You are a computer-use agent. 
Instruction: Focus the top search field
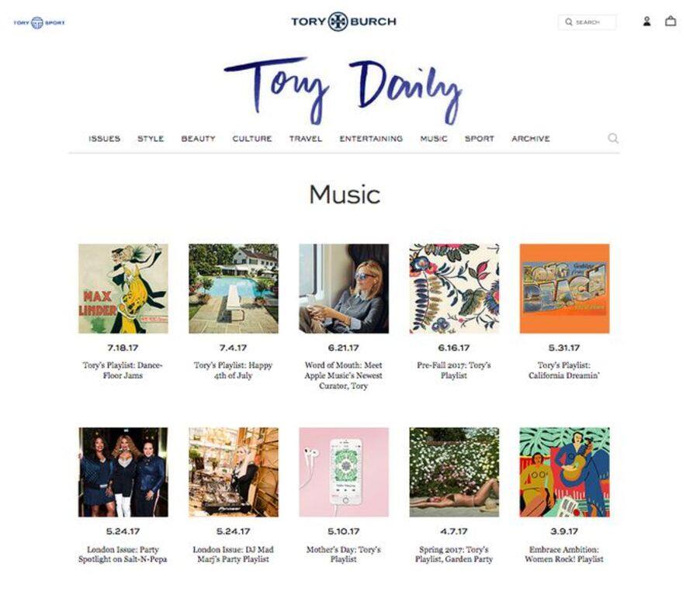point(587,22)
